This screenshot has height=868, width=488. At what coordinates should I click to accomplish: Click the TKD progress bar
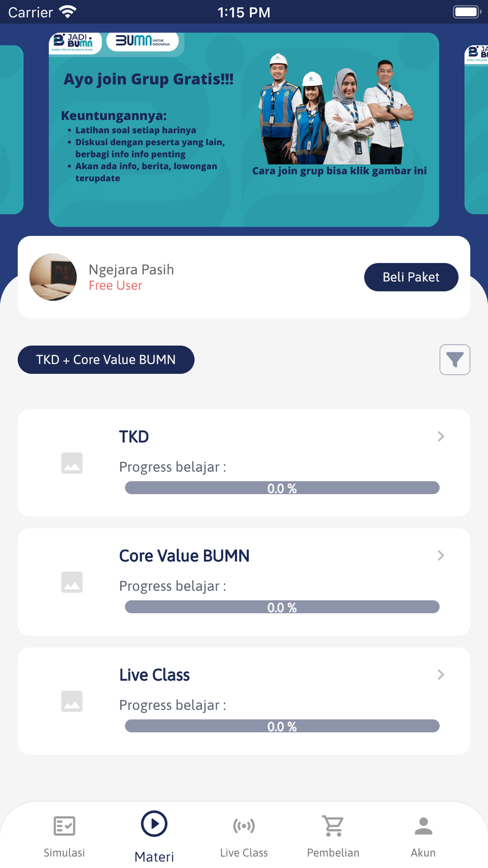point(282,488)
